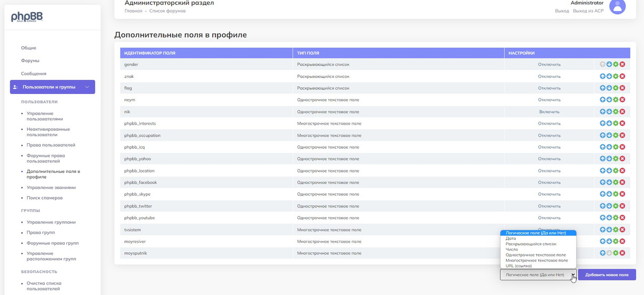Open Неактивированные пользователи link

[x=48, y=132]
